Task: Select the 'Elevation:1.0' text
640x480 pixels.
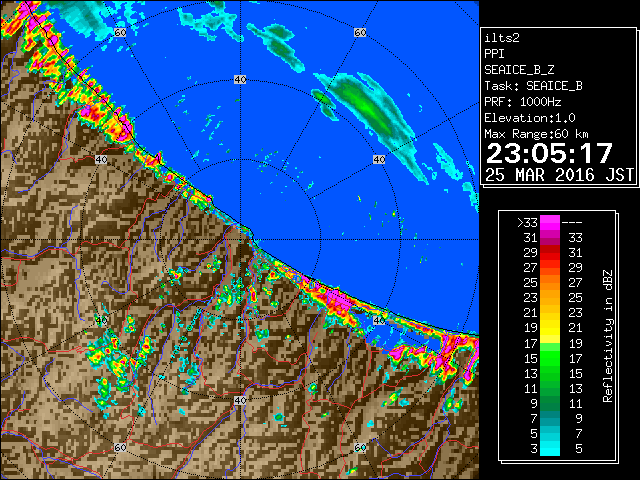Action: click(x=530, y=118)
